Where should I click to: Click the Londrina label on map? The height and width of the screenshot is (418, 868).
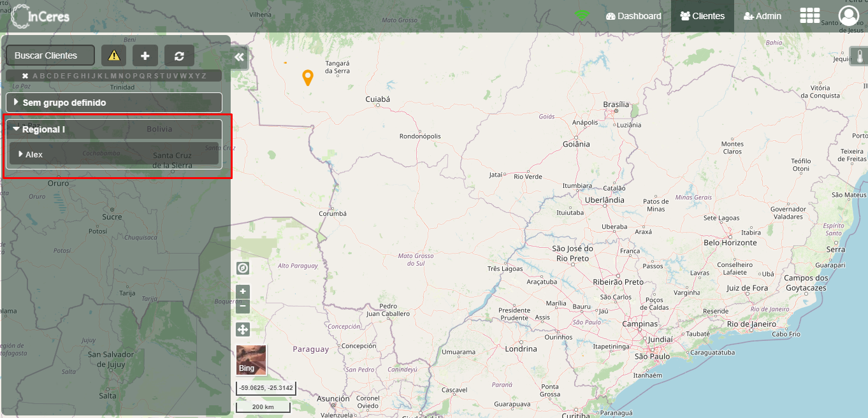(x=521, y=349)
